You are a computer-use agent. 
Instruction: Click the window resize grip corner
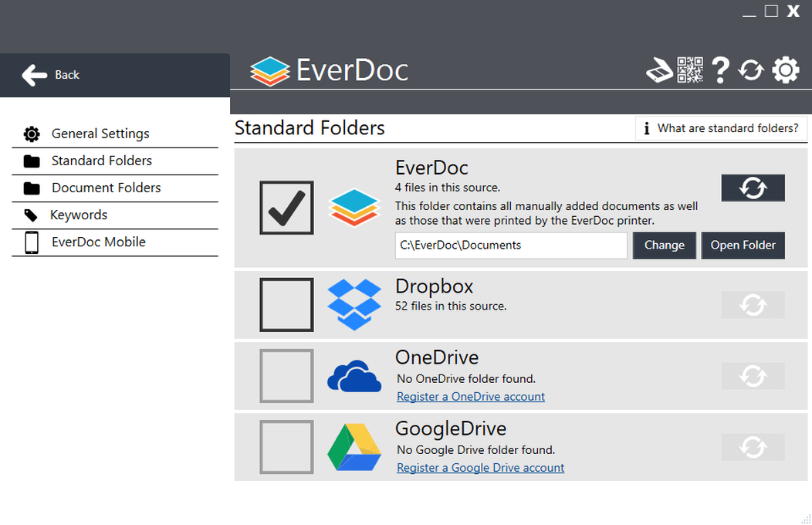pos(806,519)
